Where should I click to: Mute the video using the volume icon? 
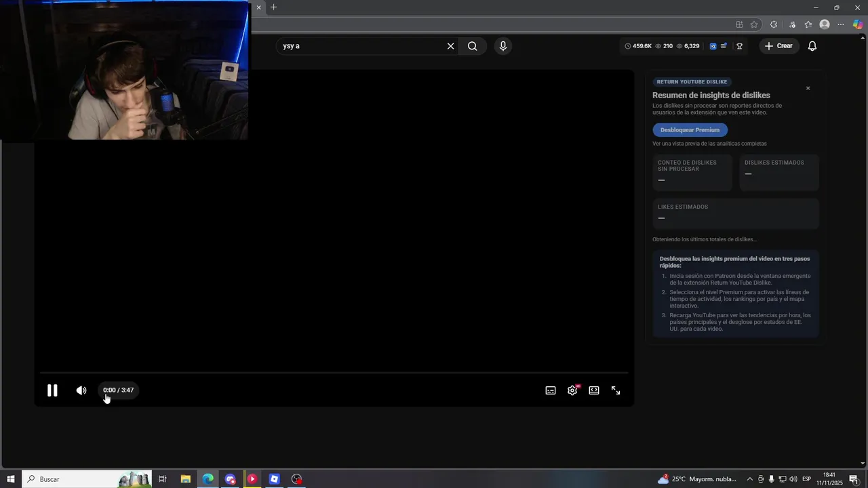(81, 390)
